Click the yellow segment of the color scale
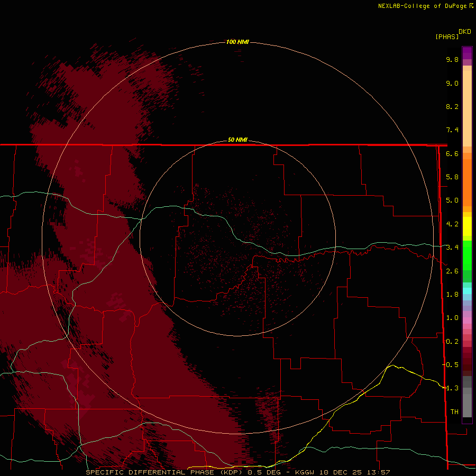This screenshot has width=476, height=476. tap(467, 226)
